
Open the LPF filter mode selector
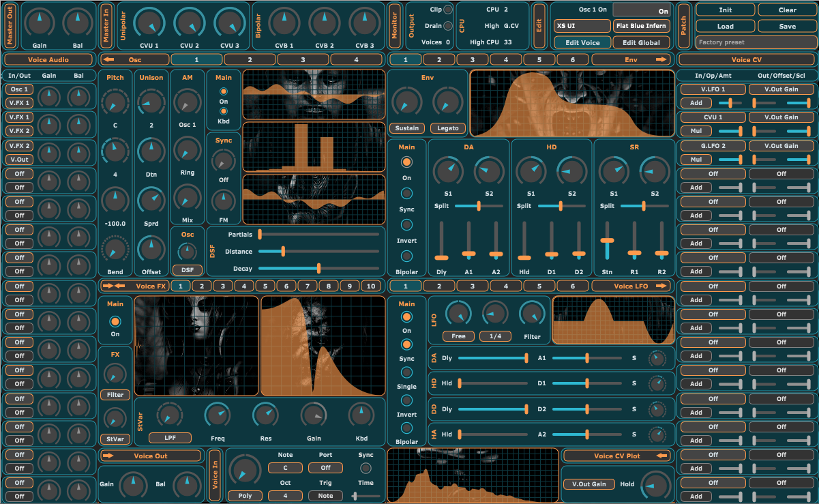(x=170, y=438)
